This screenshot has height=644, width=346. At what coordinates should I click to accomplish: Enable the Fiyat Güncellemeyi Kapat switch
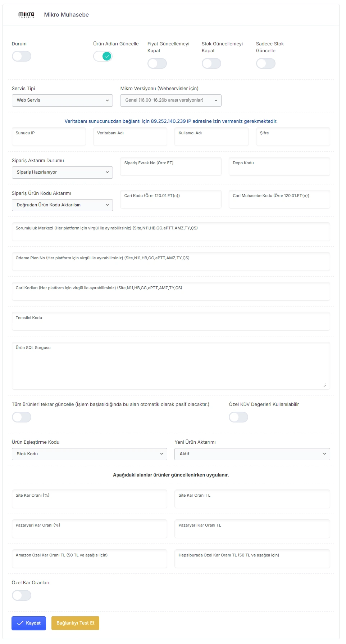pyautogui.click(x=157, y=63)
